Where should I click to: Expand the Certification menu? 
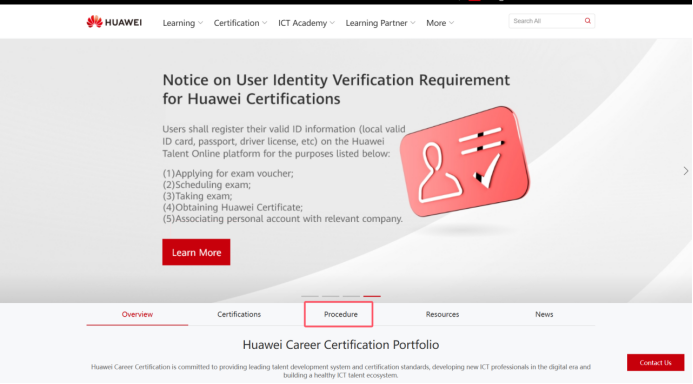(x=240, y=23)
